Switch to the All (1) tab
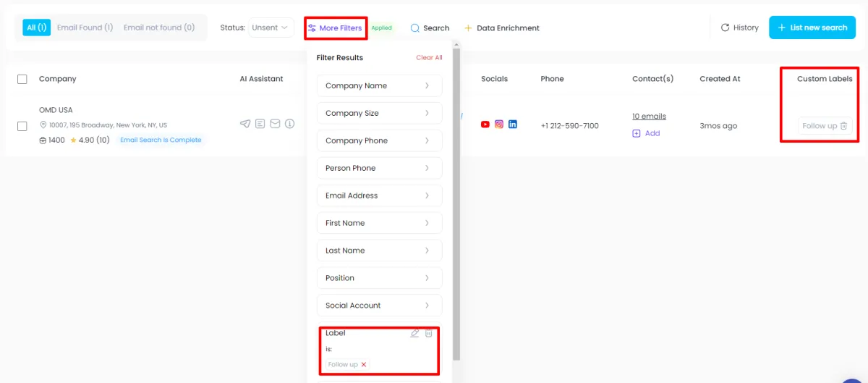Screen dimensions: 868x383 (36, 28)
